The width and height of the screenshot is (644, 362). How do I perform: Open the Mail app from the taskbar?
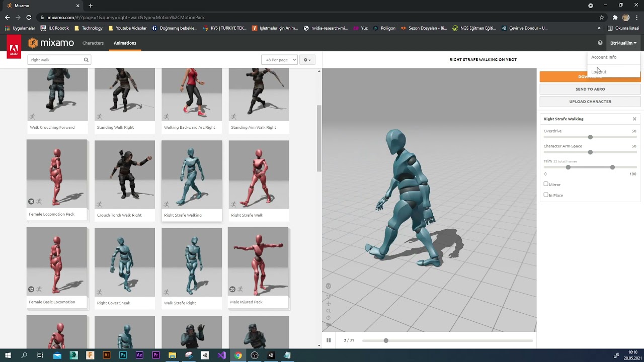(x=57, y=355)
